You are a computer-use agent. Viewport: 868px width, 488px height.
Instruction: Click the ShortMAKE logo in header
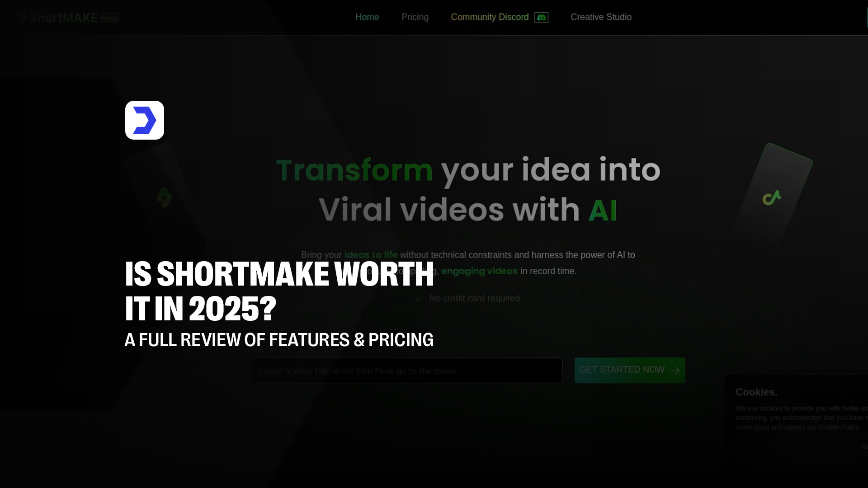(x=59, y=18)
